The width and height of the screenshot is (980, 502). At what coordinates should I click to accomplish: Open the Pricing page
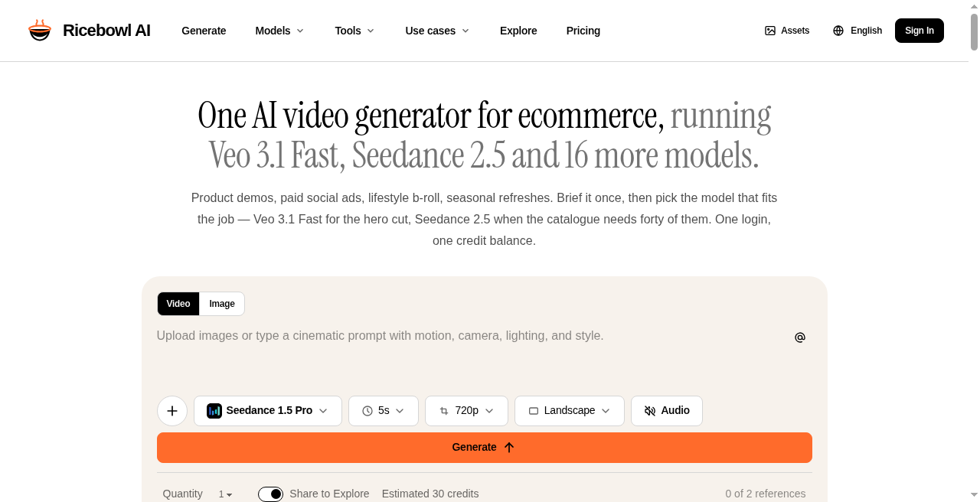click(583, 31)
